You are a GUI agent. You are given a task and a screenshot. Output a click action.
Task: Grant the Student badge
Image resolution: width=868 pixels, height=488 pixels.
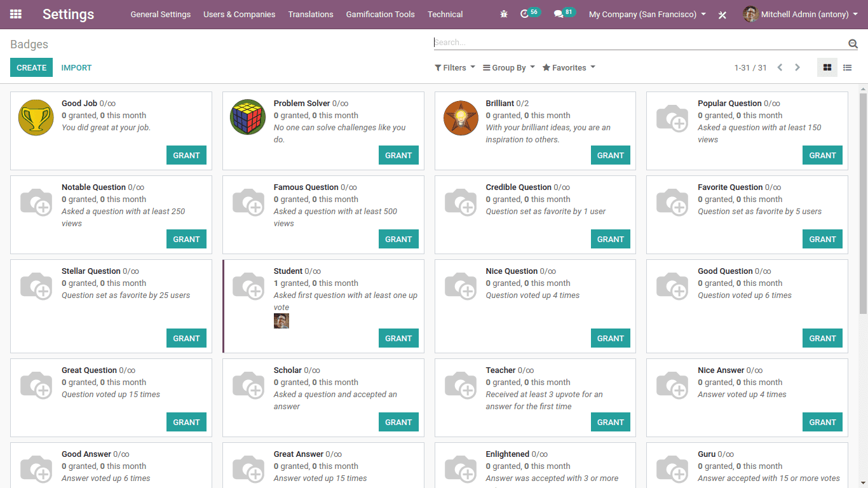(398, 338)
